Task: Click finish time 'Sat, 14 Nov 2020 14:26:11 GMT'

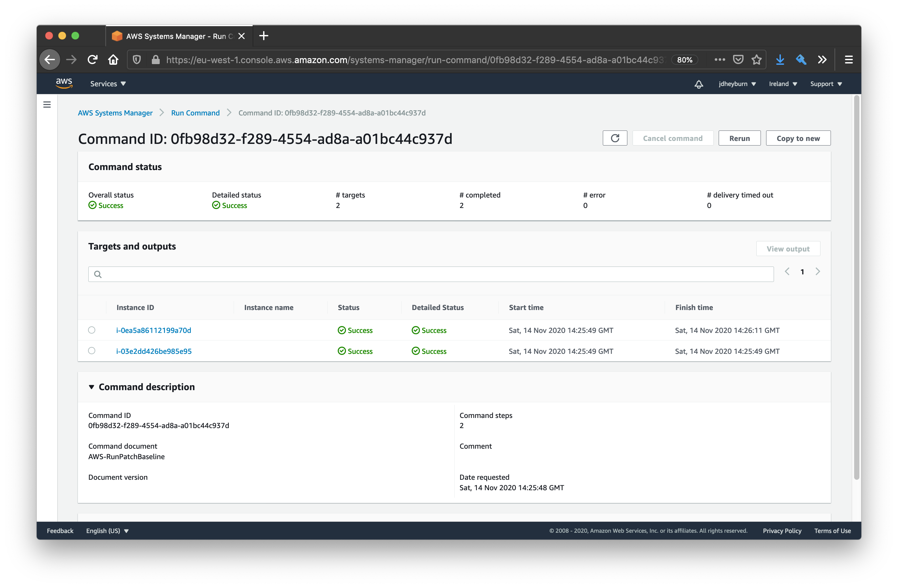Action: pyautogui.click(x=727, y=330)
